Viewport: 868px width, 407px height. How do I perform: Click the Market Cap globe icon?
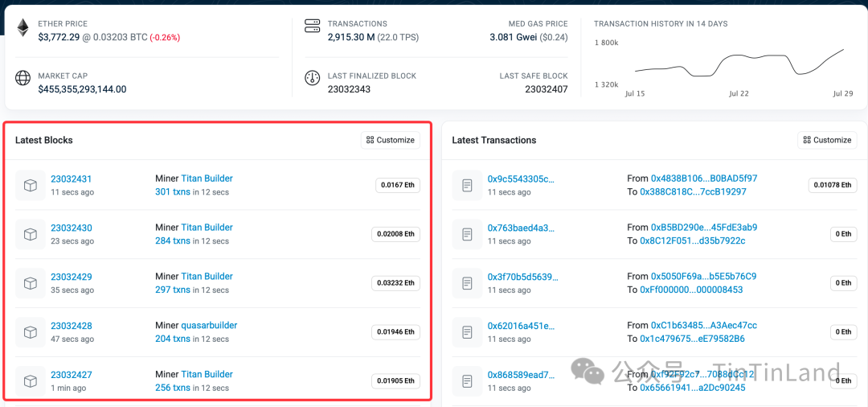coord(23,78)
